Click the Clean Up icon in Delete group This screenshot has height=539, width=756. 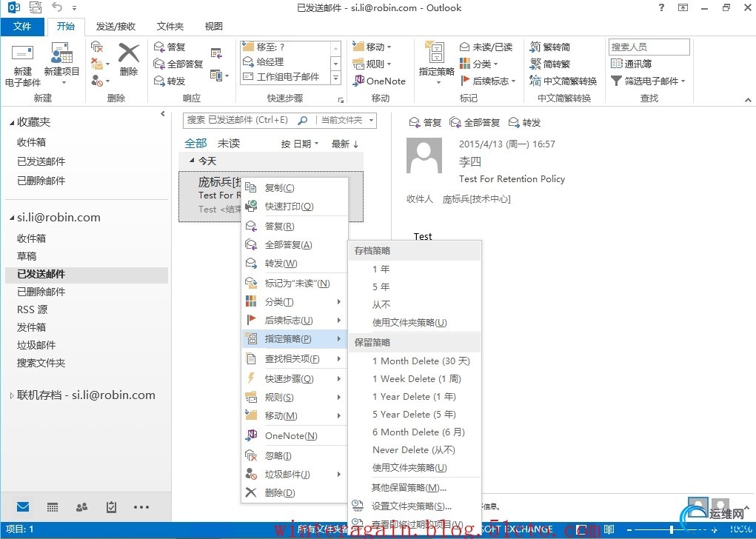(x=98, y=63)
